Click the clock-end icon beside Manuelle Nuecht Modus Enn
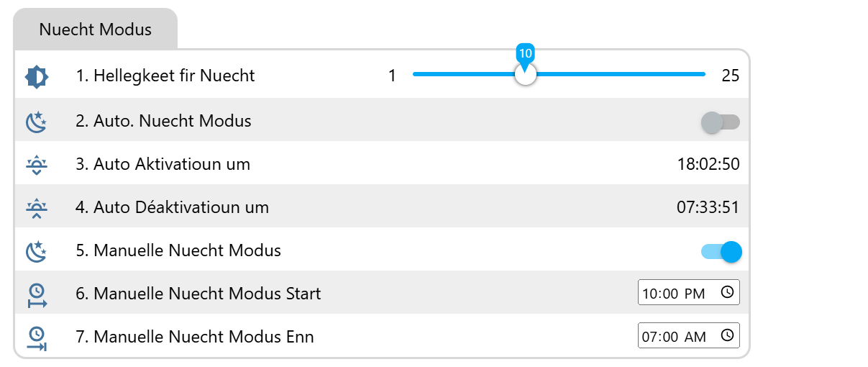 pos(37,337)
